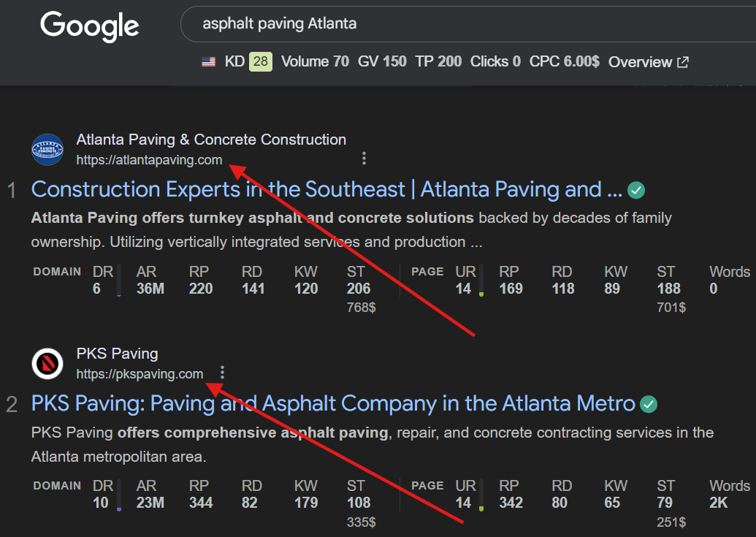The image size is (756, 537).
Task: Click CPC 6.00$ metric
Action: point(564,61)
